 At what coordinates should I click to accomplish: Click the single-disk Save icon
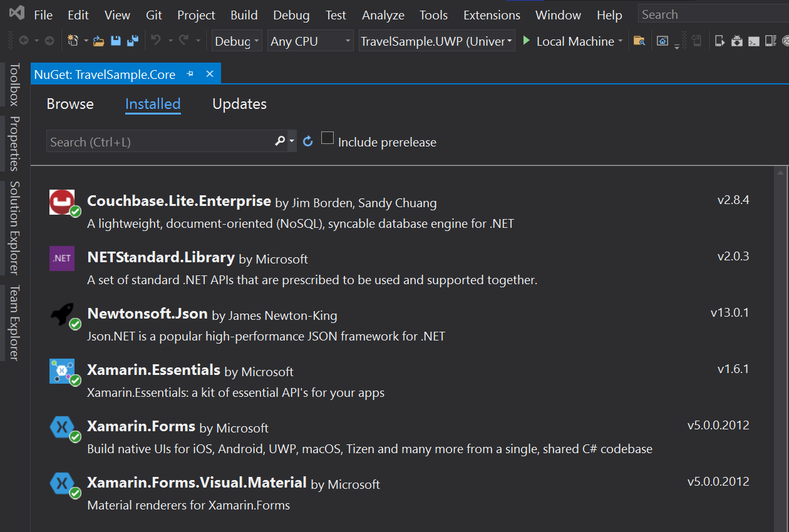point(116,41)
